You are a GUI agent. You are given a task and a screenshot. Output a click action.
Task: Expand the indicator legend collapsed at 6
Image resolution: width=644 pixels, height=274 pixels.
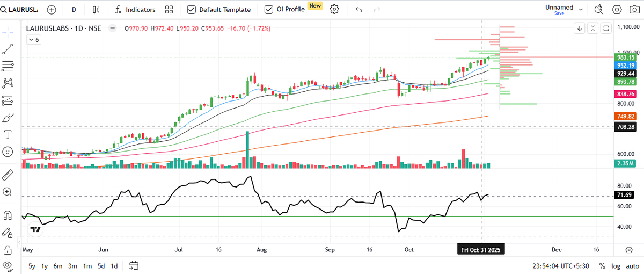33,40
